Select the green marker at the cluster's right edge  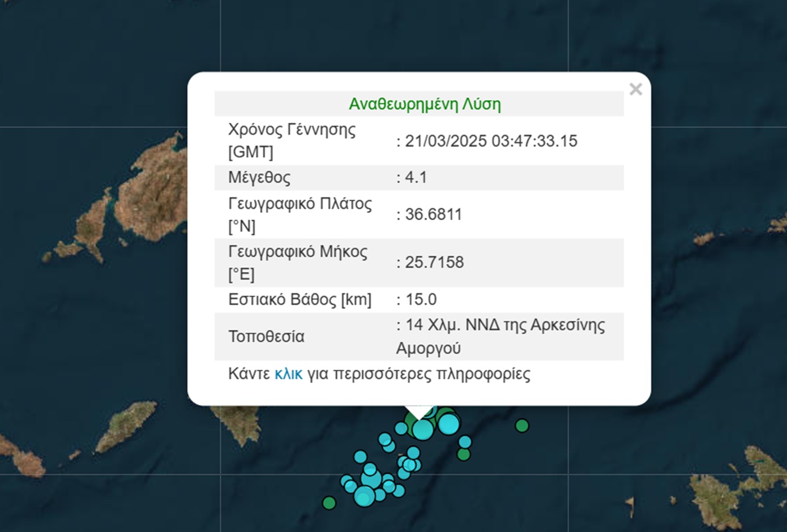pos(464,454)
